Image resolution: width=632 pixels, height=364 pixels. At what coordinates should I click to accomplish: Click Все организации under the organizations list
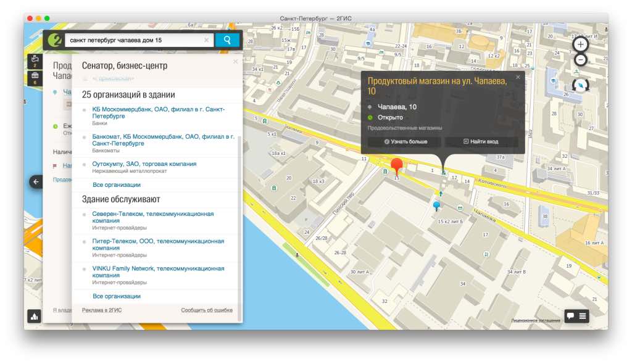click(x=117, y=184)
